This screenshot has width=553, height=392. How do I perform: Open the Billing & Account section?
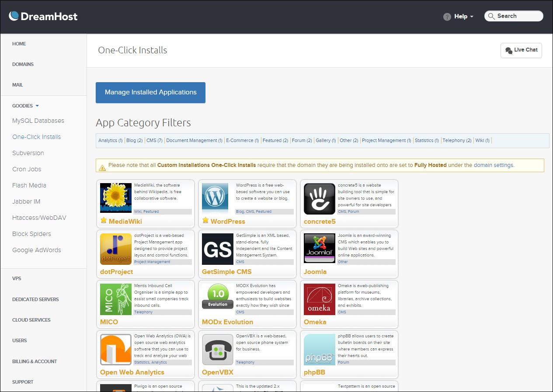[35, 361]
